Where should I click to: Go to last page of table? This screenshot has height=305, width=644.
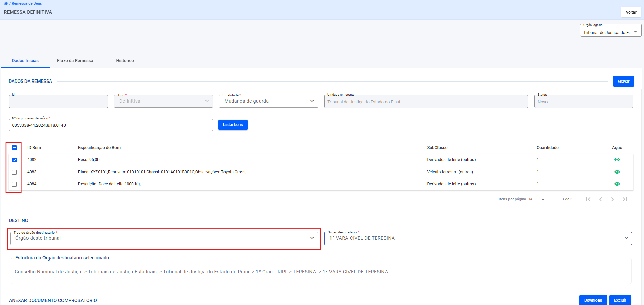click(x=625, y=199)
